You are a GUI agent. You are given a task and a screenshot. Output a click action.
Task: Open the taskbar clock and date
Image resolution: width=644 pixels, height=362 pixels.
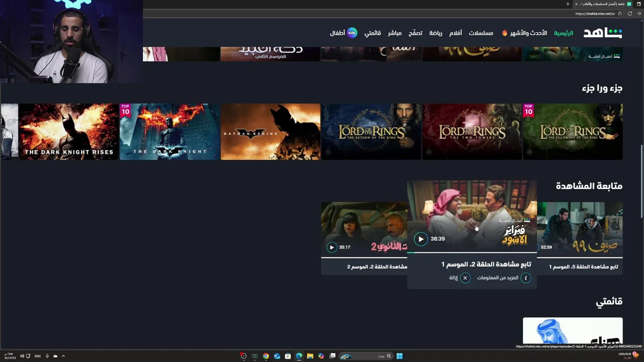[10, 356]
